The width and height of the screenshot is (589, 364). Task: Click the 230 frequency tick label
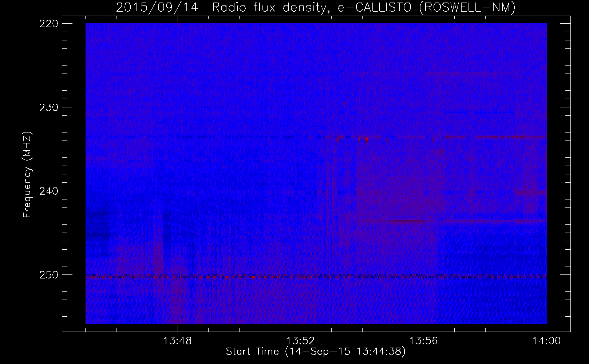tap(48, 107)
